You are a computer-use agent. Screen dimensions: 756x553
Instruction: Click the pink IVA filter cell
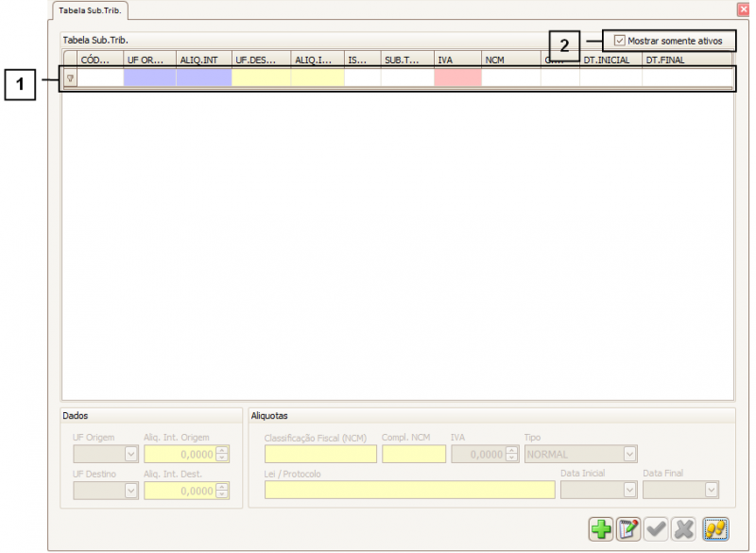[x=457, y=78]
